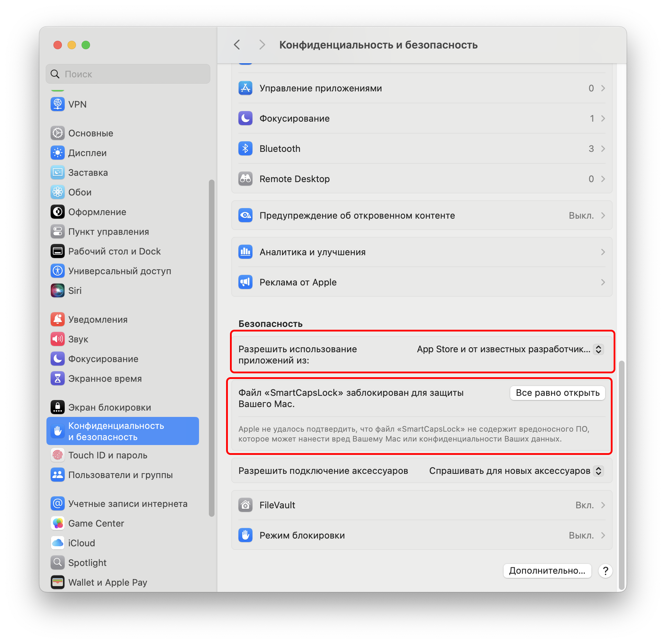
Task: Open the Wallet и Apple Pay icon
Action: [57, 582]
